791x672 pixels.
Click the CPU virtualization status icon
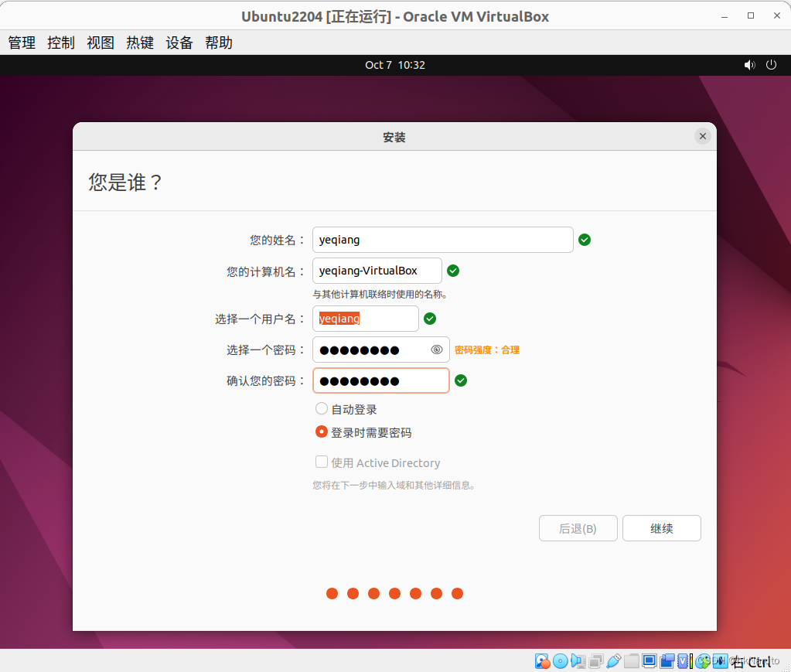coord(683,661)
